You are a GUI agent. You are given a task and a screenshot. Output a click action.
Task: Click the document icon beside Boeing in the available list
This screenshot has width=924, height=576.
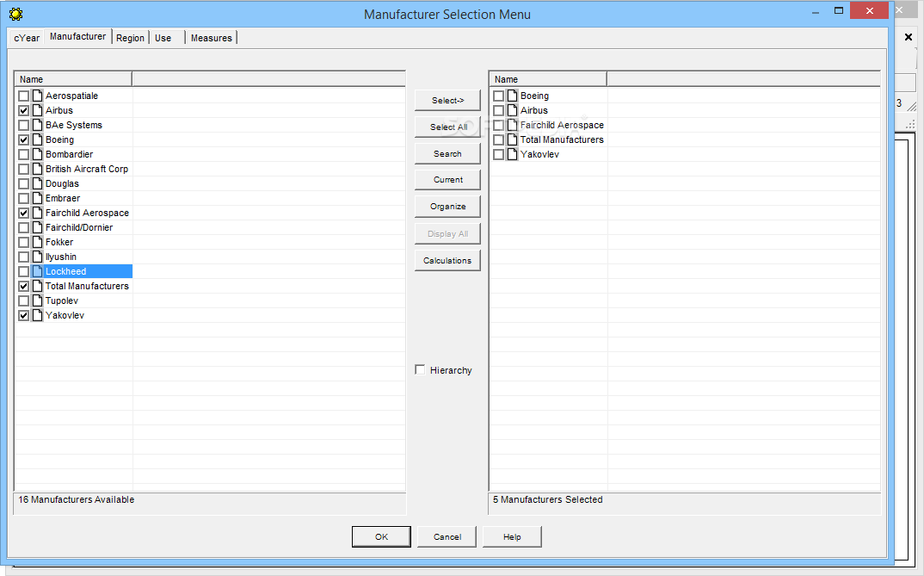point(38,139)
